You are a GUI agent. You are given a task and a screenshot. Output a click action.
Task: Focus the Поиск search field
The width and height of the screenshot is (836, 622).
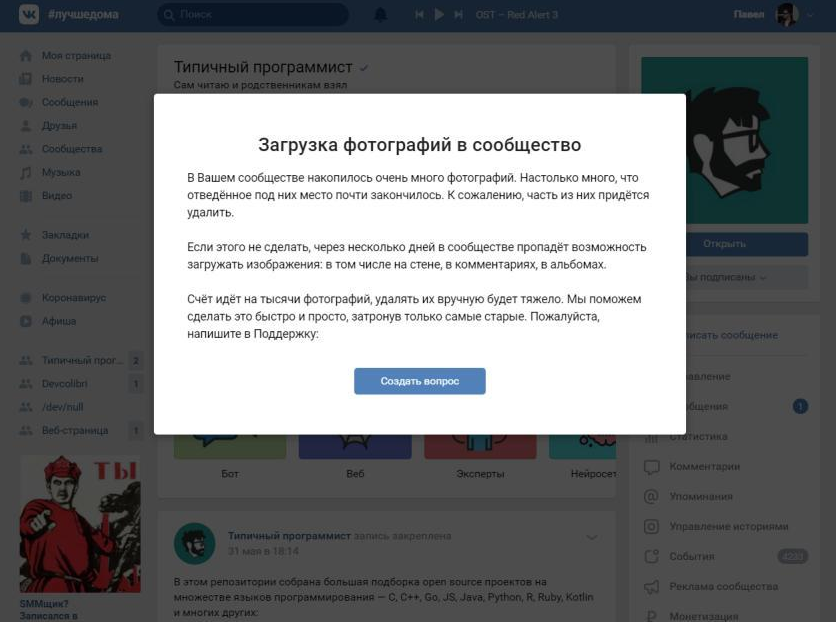click(253, 14)
